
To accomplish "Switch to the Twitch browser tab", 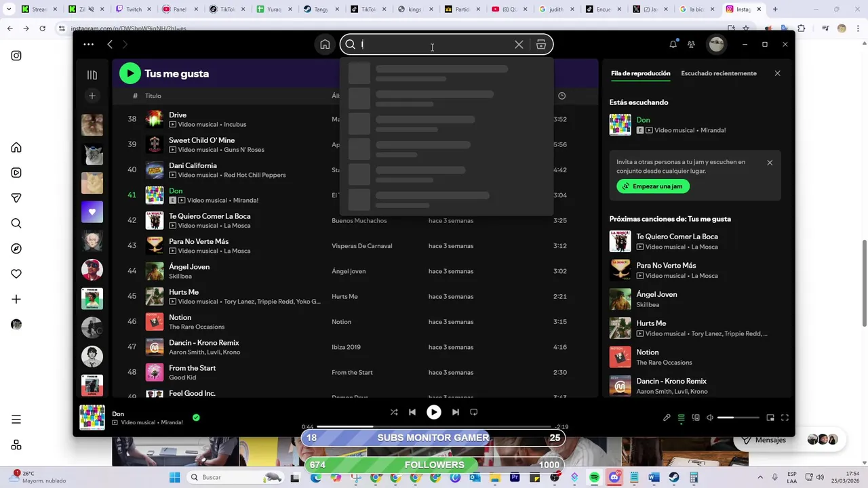I will pyautogui.click(x=130, y=9).
